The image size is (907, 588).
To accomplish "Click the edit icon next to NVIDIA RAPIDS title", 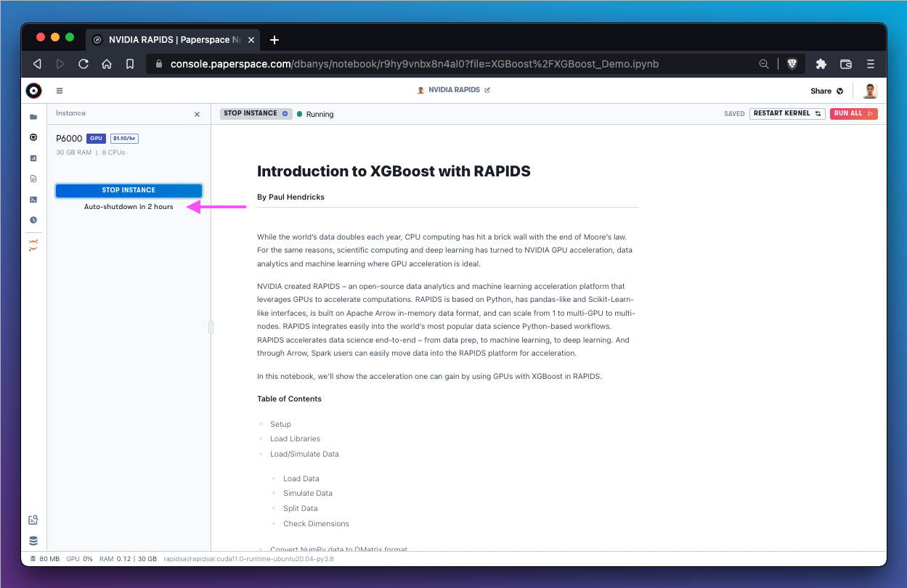I will click(x=487, y=91).
